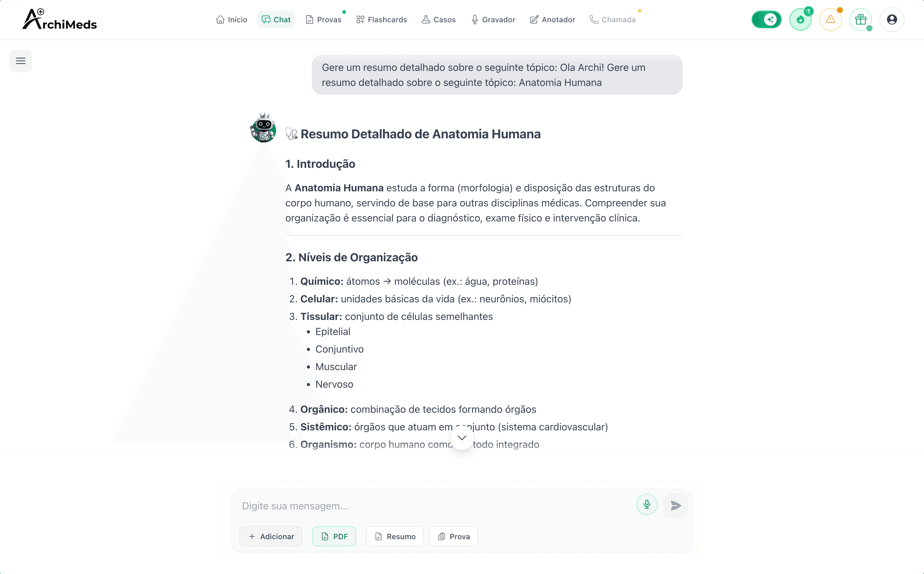
Task: Open the Anotador note tool
Action: 552,19
